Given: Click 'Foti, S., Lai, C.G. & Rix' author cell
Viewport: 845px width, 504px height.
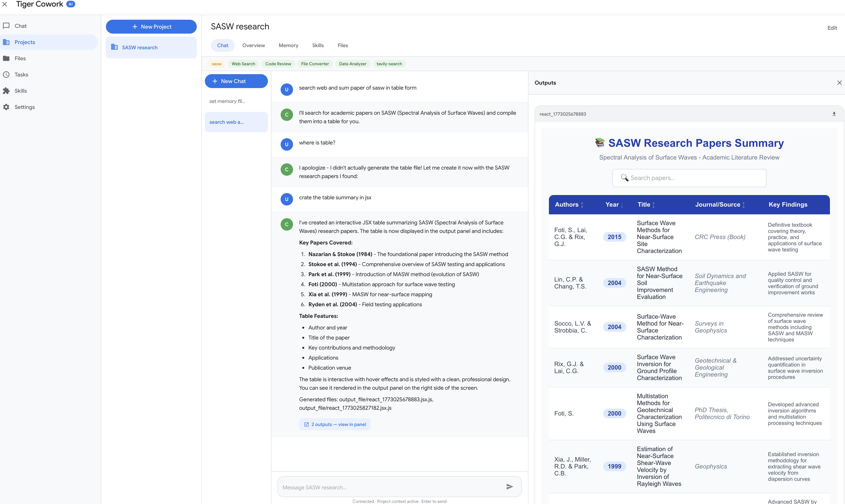Looking at the screenshot, I should (571, 237).
